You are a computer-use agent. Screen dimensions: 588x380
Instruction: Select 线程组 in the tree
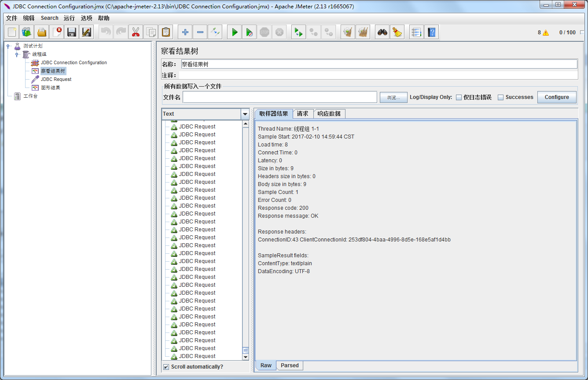[39, 55]
